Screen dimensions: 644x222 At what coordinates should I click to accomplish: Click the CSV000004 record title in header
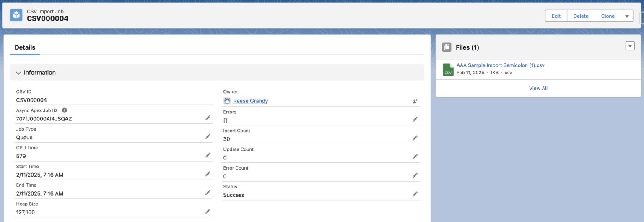click(48, 18)
